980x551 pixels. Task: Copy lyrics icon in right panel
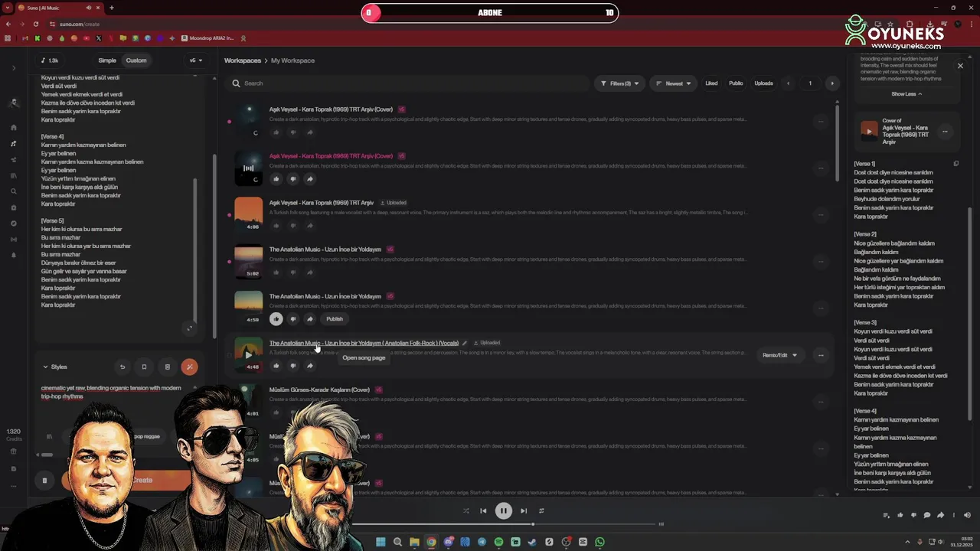[955, 164]
